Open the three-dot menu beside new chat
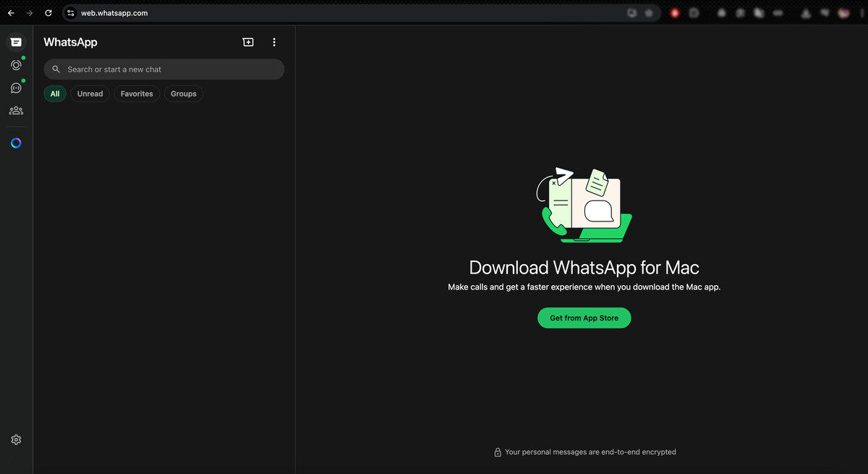The width and height of the screenshot is (868, 474). point(274,43)
